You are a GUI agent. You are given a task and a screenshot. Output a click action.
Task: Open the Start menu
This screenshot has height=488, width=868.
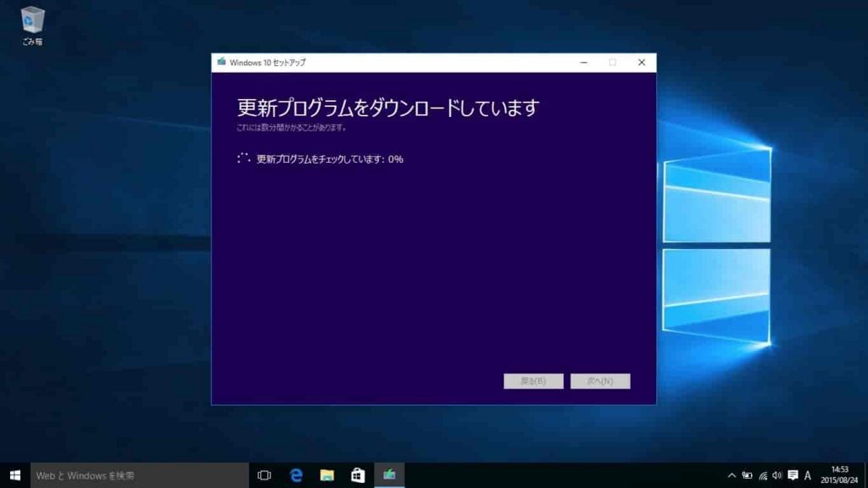point(15,475)
